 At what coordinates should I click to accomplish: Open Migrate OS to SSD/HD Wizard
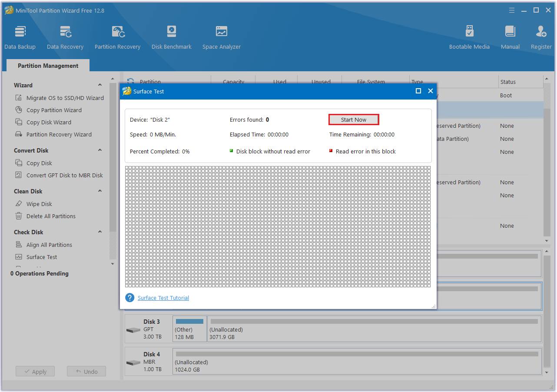pos(65,98)
